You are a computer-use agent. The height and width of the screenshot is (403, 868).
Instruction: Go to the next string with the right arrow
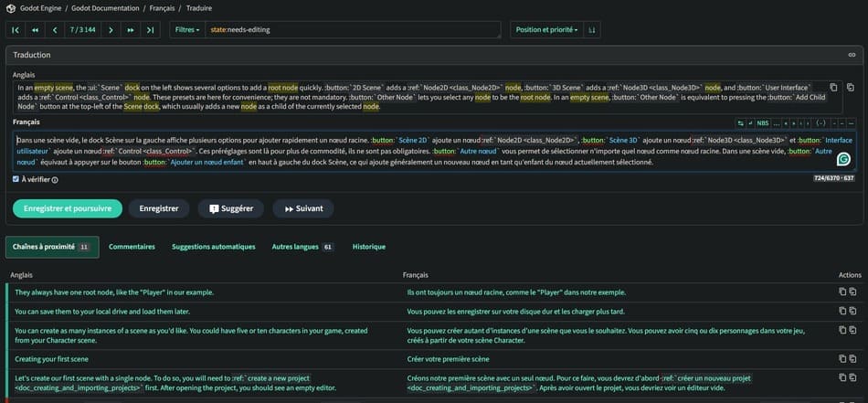pos(111,30)
